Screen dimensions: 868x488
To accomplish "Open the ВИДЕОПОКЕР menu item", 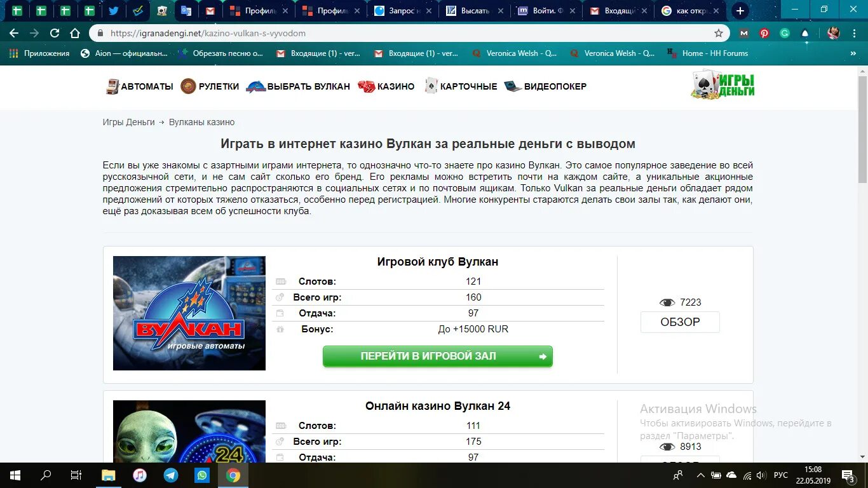I will point(545,86).
